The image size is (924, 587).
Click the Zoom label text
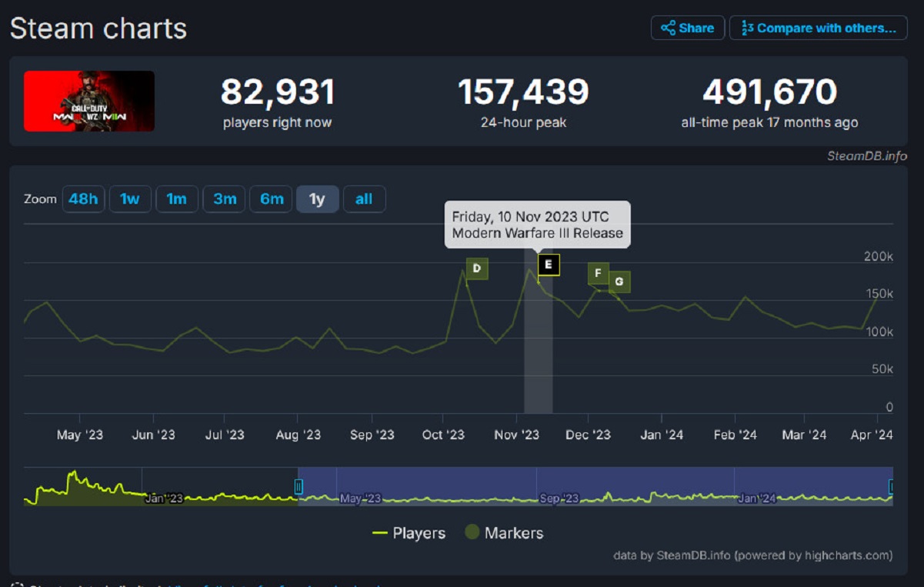41,199
